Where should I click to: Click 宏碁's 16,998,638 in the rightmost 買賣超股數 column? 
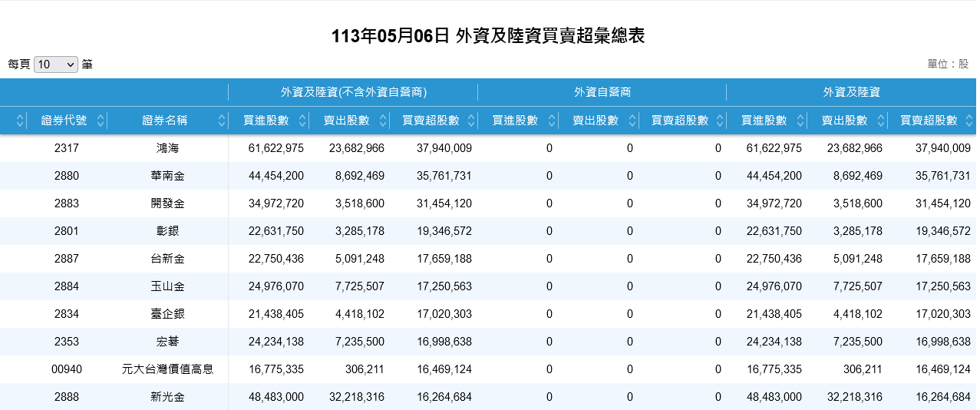pos(943,342)
